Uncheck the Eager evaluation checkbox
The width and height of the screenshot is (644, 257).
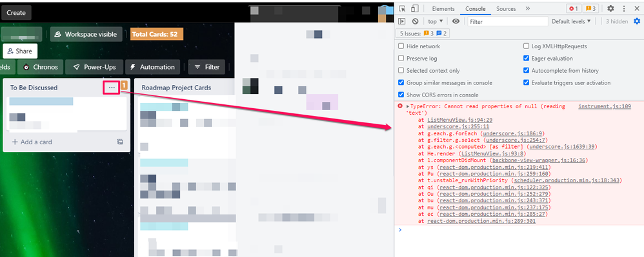526,59
